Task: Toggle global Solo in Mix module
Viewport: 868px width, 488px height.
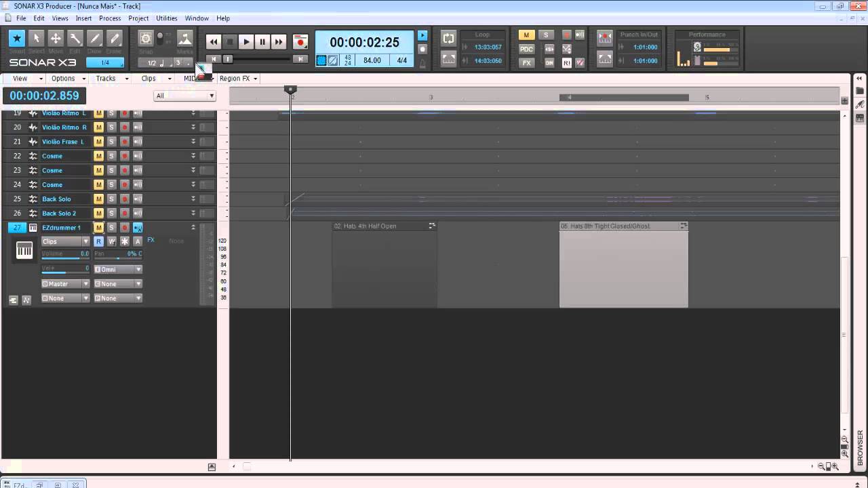Action: pyautogui.click(x=545, y=35)
